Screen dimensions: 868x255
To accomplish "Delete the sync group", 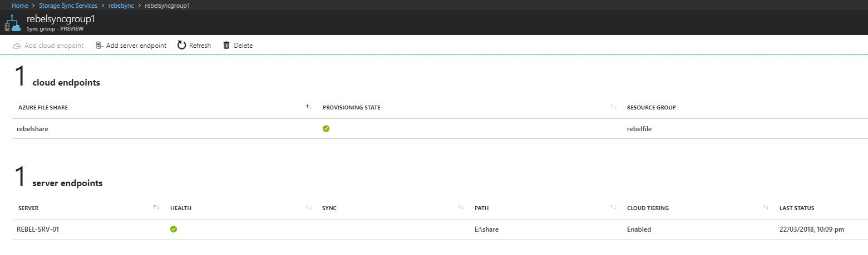I will point(243,46).
